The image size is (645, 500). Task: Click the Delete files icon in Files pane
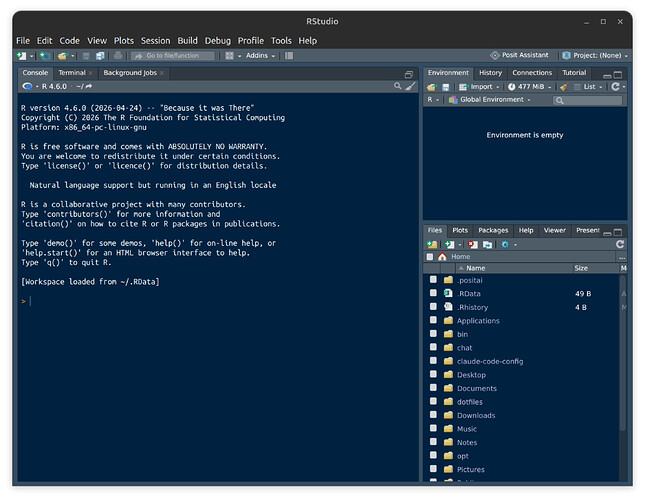click(x=473, y=245)
